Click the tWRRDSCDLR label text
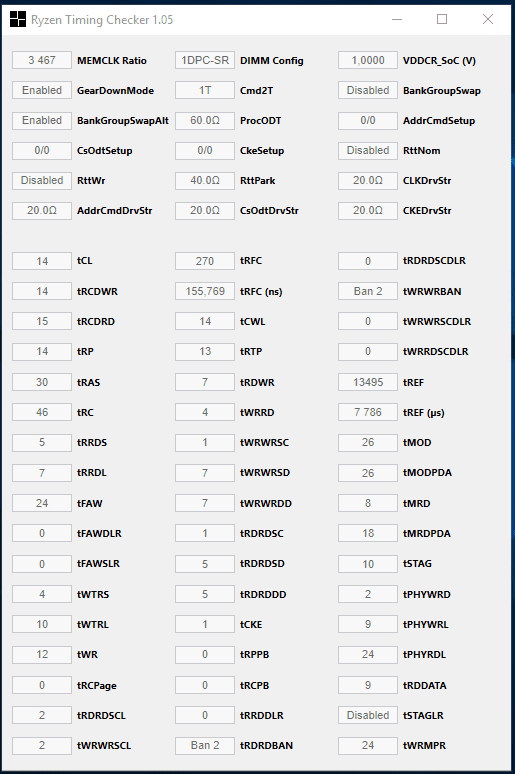Screen dimensions: 515x774 coord(436,351)
